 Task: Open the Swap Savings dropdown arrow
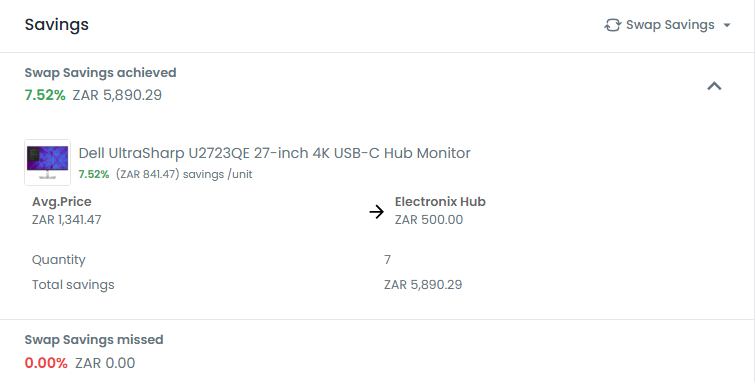click(x=727, y=25)
